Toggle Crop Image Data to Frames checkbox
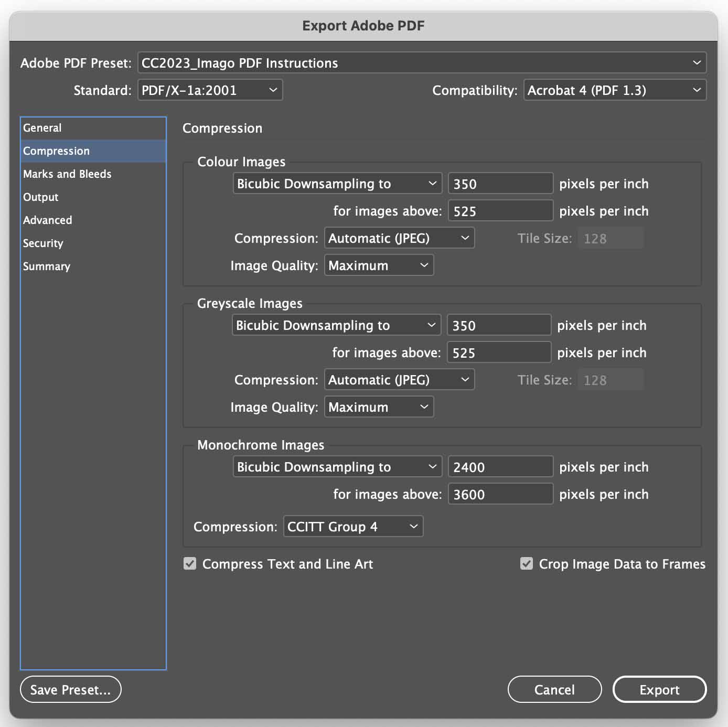728x727 pixels. (x=527, y=564)
